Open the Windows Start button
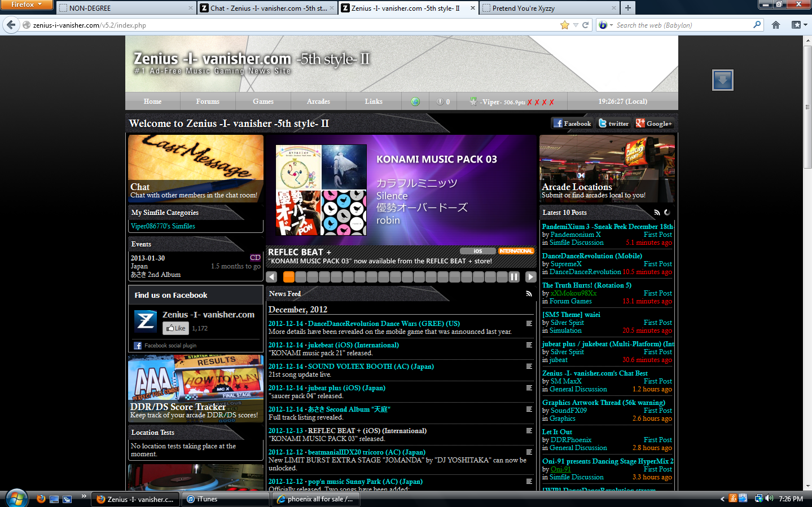The width and height of the screenshot is (812, 507). (16, 499)
